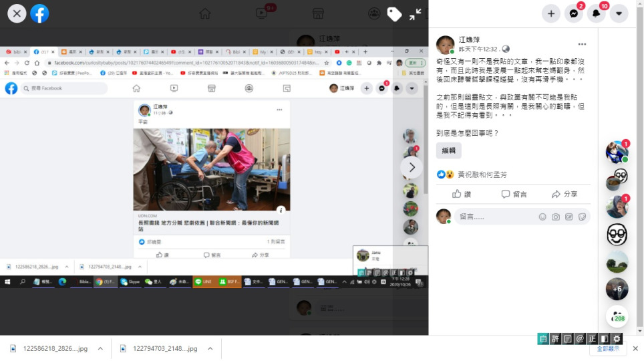Screen dimensions: 644x361
Task: Click the 留言 comment button
Action: [x=514, y=194]
